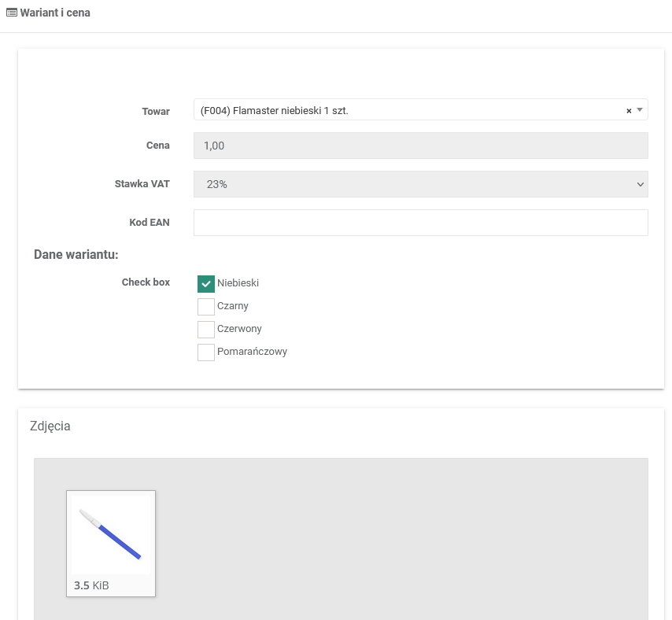This screenshot has width=672, height=620.
Task: Tick the Czerwony checkbox
Action: (x=206, y=329)
